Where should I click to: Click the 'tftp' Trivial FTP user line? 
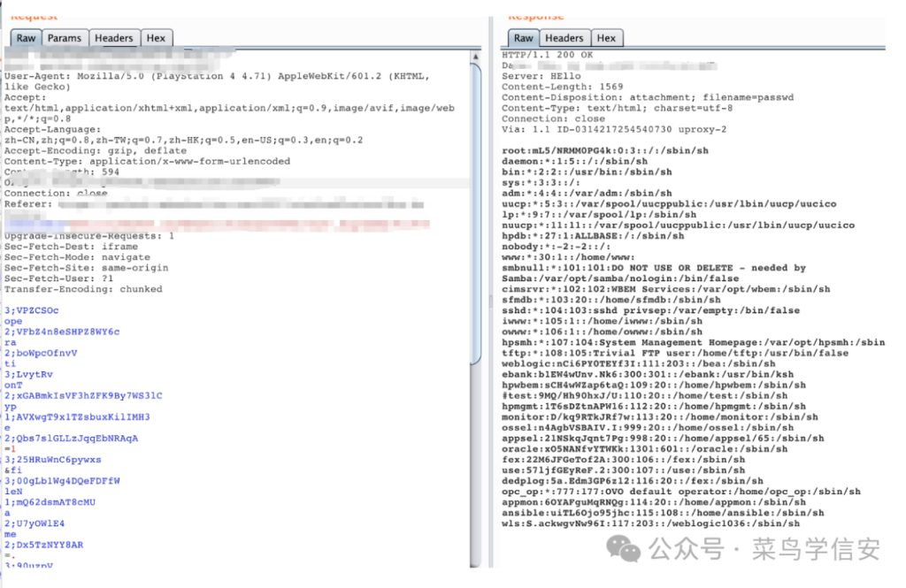[675, 353]
